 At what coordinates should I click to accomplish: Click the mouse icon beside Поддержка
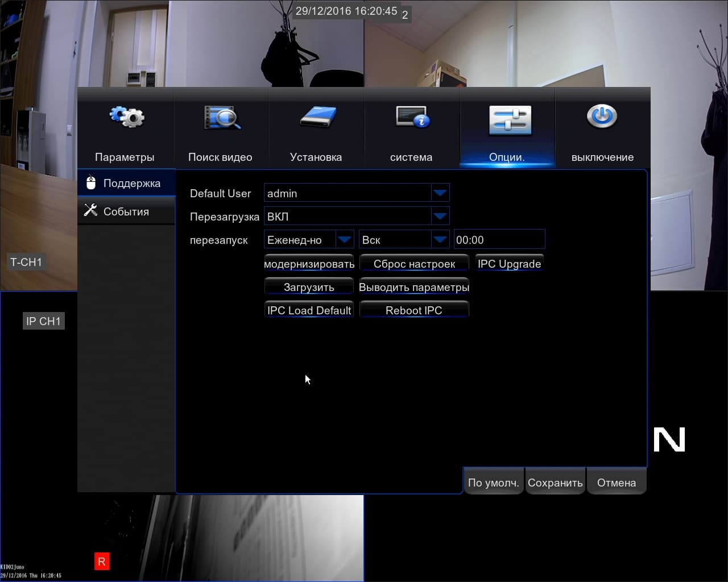pos(91,182)
